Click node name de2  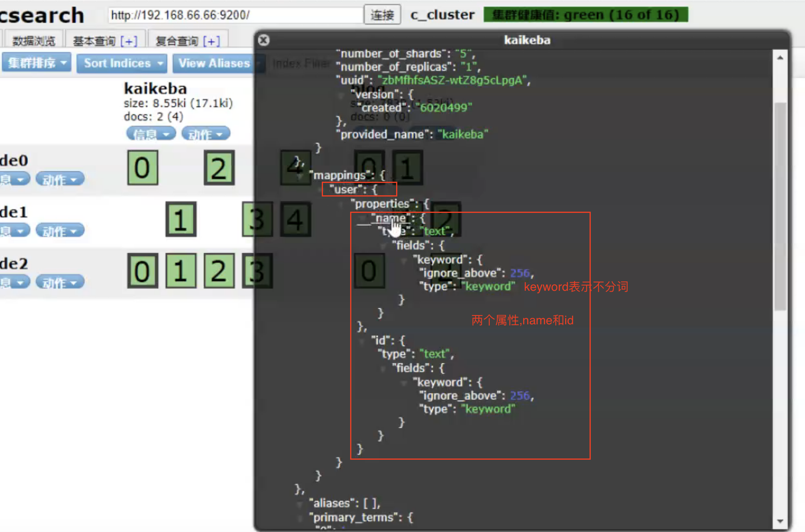tap(14, 263)
